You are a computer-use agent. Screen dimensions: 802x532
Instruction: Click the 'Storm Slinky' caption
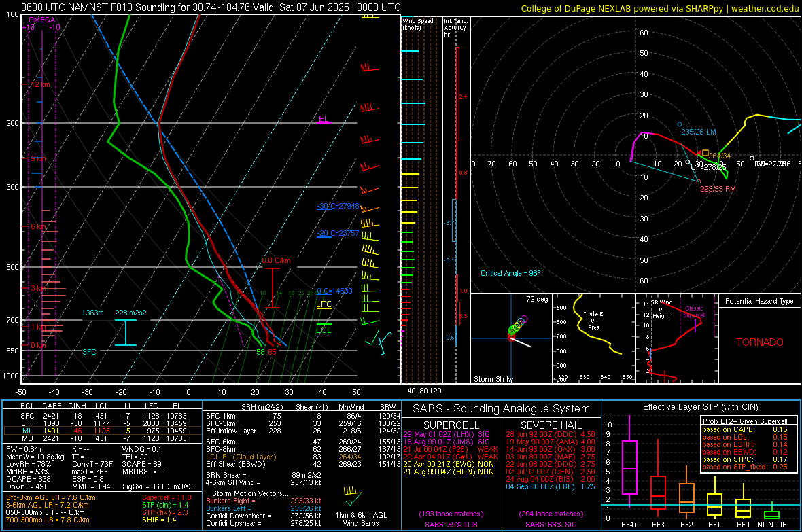(493, 379)
